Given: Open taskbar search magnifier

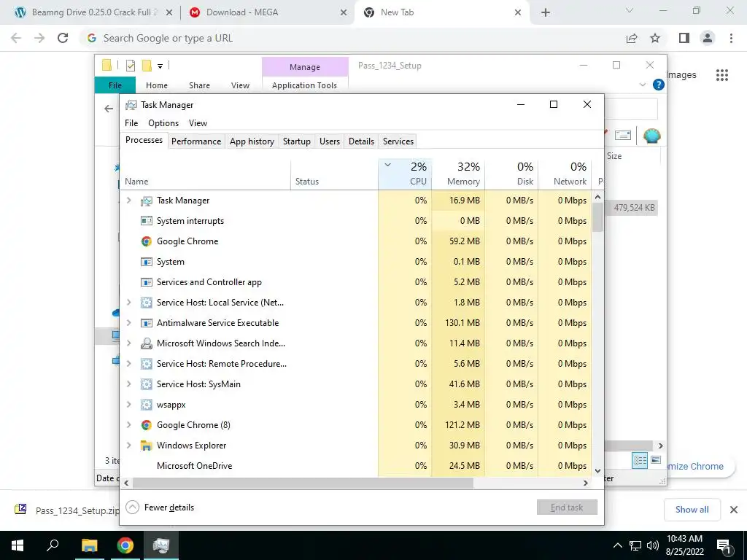Looking at the screenshot, I should tap(53, 545).
